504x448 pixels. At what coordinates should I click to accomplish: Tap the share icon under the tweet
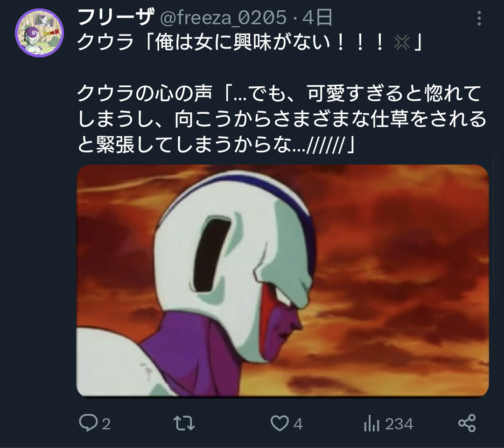pyautogui.click(x=467, y=423)
